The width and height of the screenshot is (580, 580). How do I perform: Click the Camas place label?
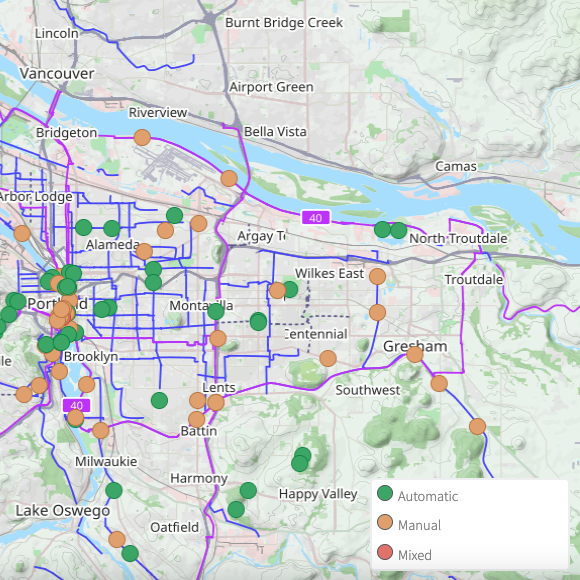456,166
